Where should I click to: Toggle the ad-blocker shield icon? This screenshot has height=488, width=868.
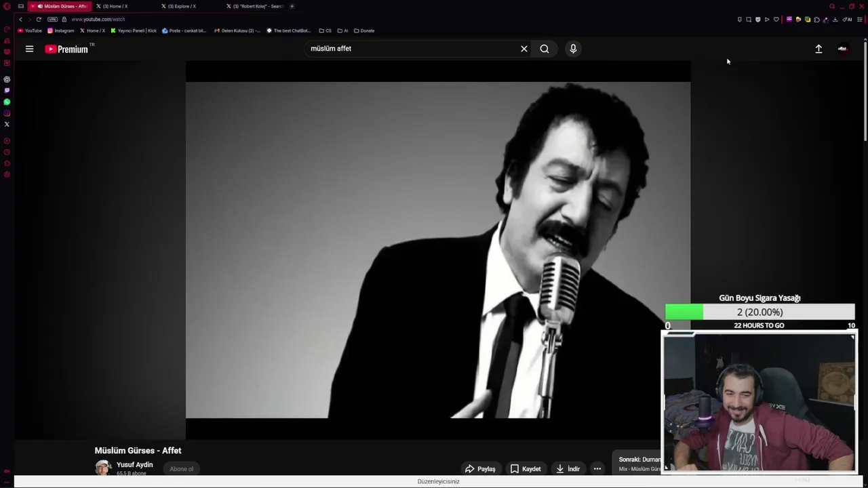tap(758, 20)
